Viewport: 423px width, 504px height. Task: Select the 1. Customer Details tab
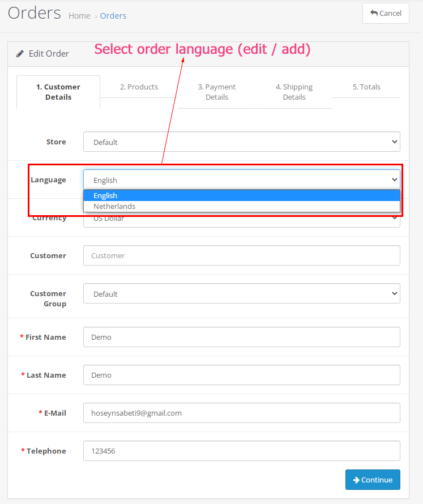[x=58, y=92]
